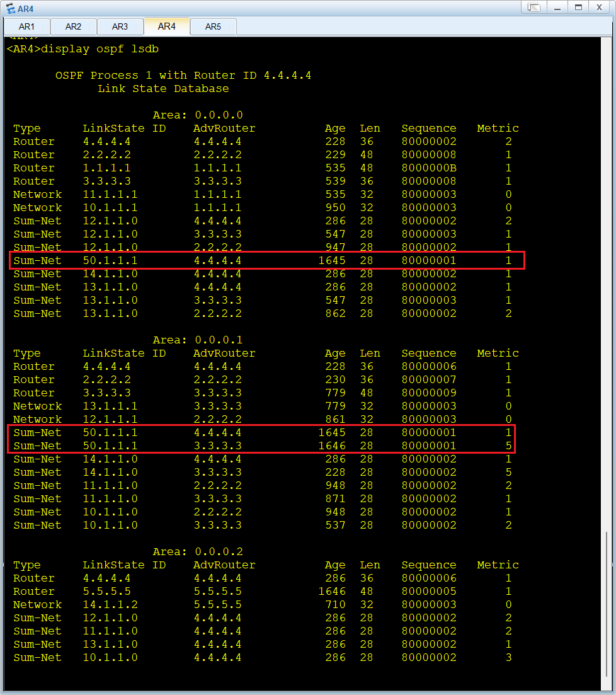Click sequence 80000009 in Area 0.0.0.1

429,393
